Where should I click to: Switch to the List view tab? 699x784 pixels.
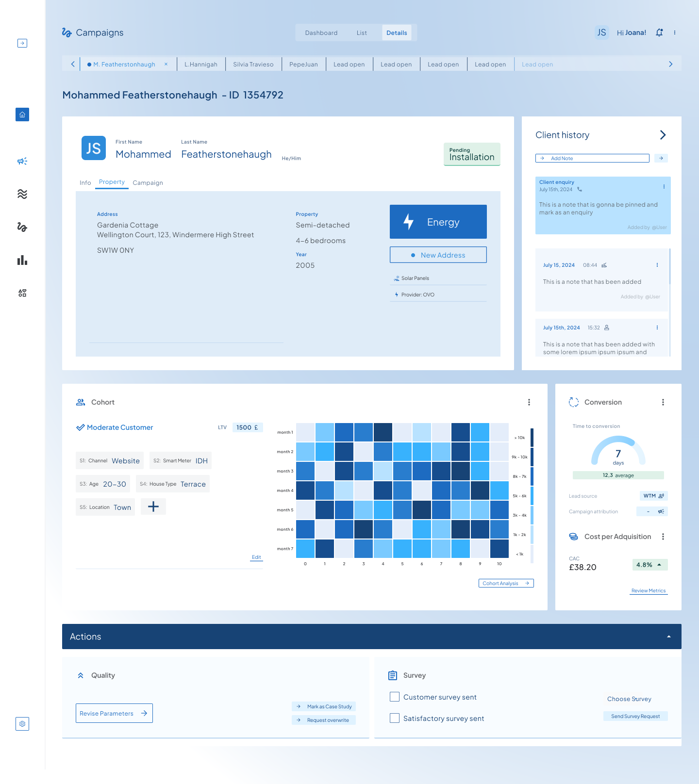362,33
